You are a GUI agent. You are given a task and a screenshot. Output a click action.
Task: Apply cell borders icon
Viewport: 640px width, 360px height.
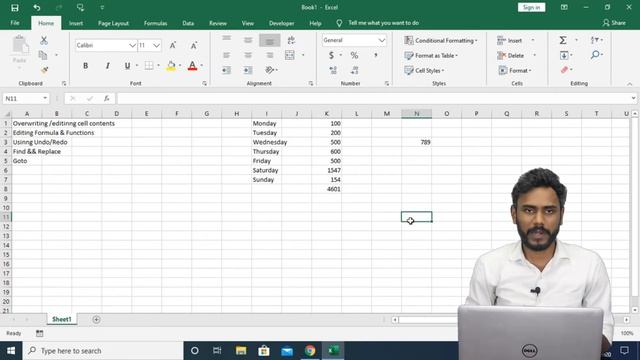[149, 66]
